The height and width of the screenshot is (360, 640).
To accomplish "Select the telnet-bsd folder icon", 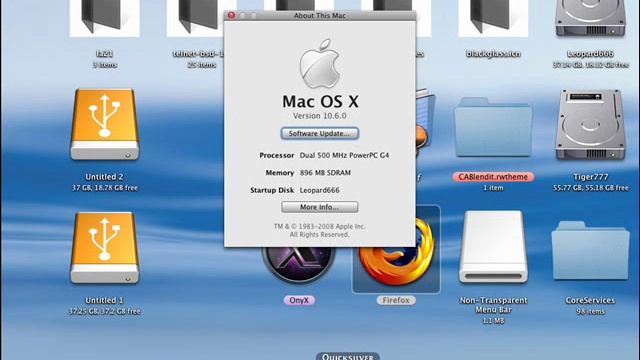I will pyautogui.click(x=195, y=18).
